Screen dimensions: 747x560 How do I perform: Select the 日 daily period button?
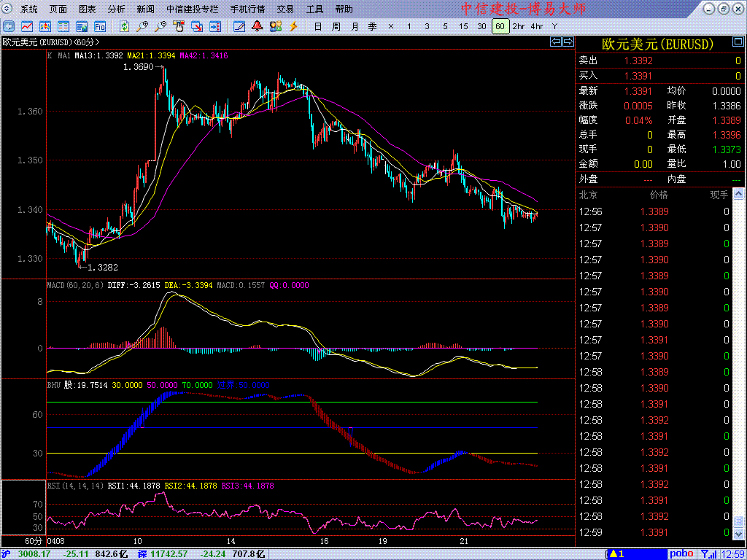pos(317,26)
